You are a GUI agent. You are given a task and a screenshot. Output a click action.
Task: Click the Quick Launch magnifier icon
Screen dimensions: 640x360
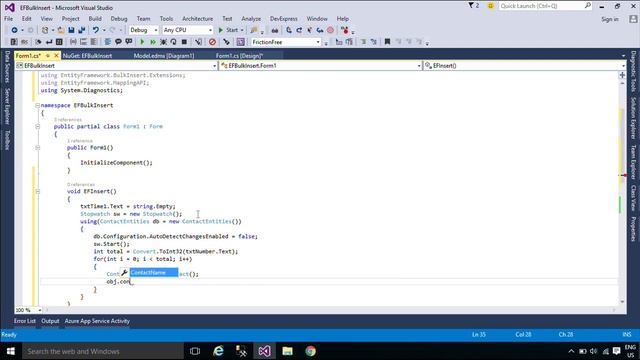[x=587, y=6]
